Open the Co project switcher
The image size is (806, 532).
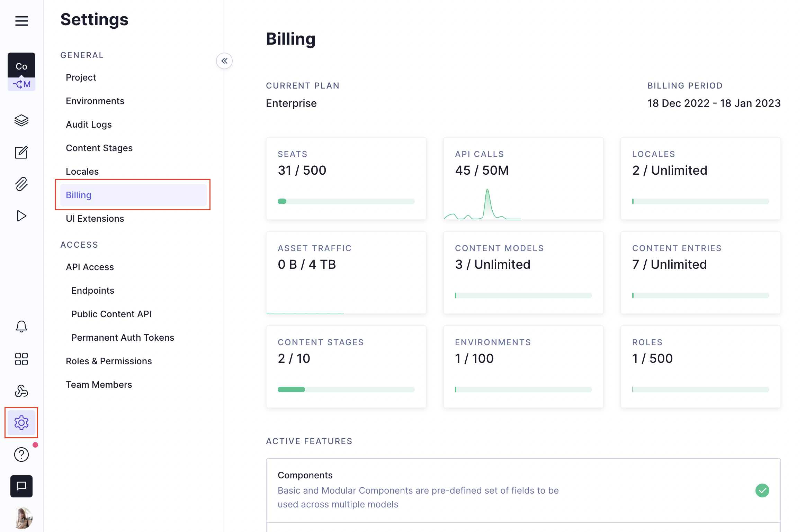tap(21, 66)
